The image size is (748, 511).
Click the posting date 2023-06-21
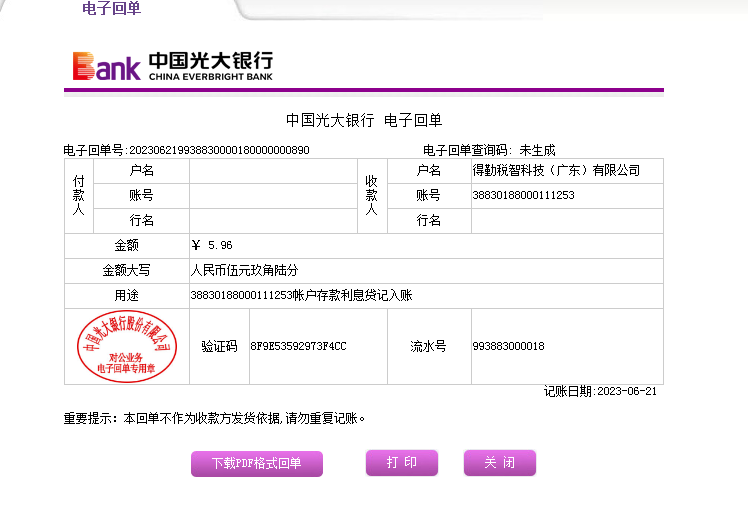coord(627,391)
